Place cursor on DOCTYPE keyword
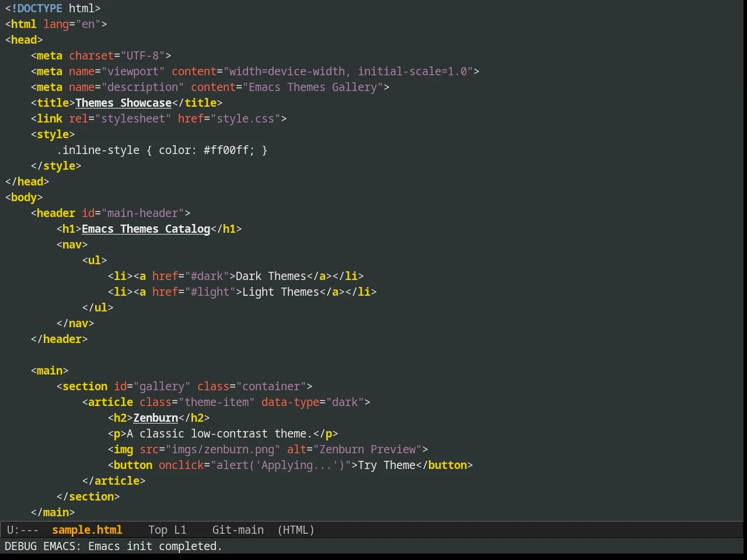The height and width of the screenshot is (560, 747). (x=40, y=8)
